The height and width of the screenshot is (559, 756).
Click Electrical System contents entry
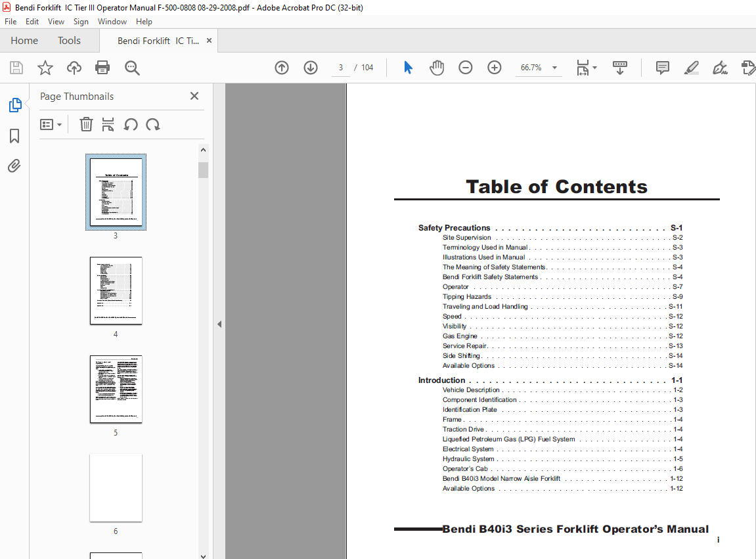pyautogui.click(x=563, y=449)
